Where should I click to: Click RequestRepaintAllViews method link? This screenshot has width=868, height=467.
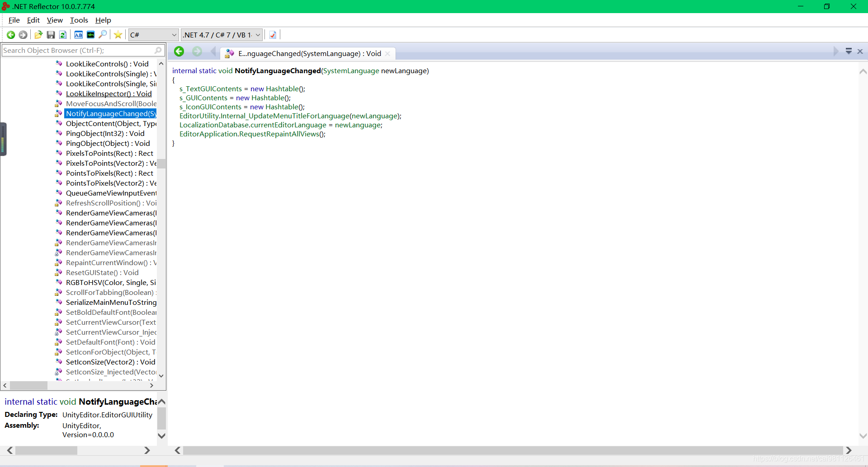tap(279, 134)
